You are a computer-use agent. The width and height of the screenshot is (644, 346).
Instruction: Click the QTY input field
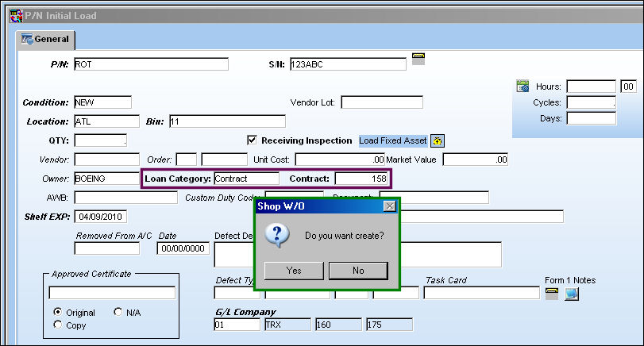(101, 140)
